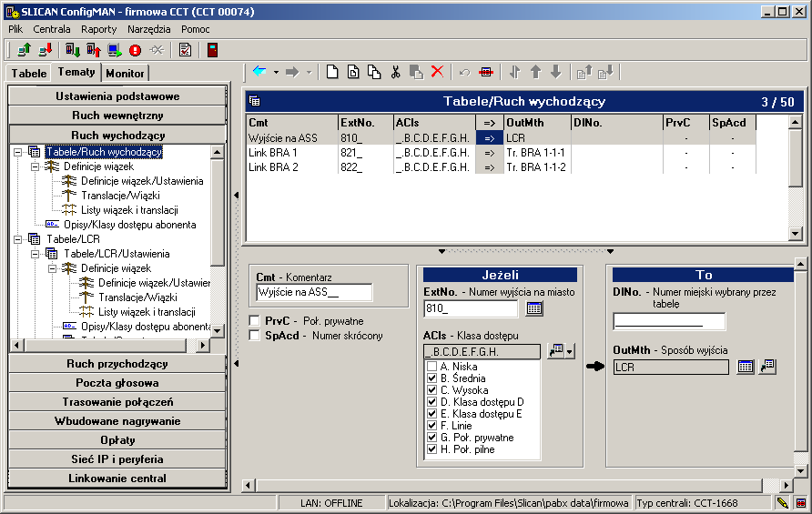Open the Narzędzia menu
The height and width of the screenshot is (514, 812).
point(149,29)
